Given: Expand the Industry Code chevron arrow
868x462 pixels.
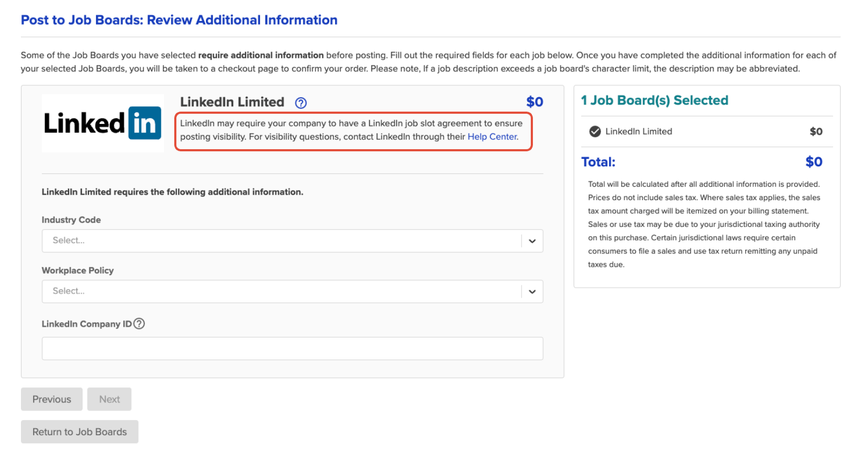Looking at the screenshot, I should click(532, 241).
